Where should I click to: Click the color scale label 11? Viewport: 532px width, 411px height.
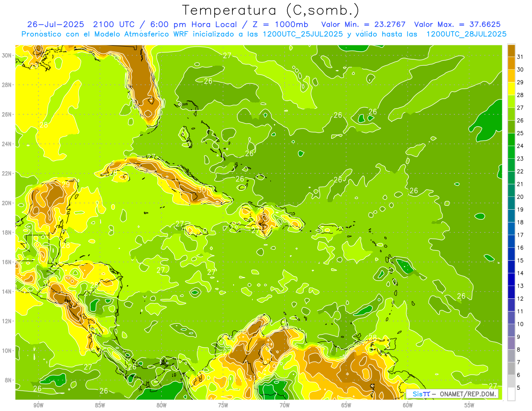520,311
